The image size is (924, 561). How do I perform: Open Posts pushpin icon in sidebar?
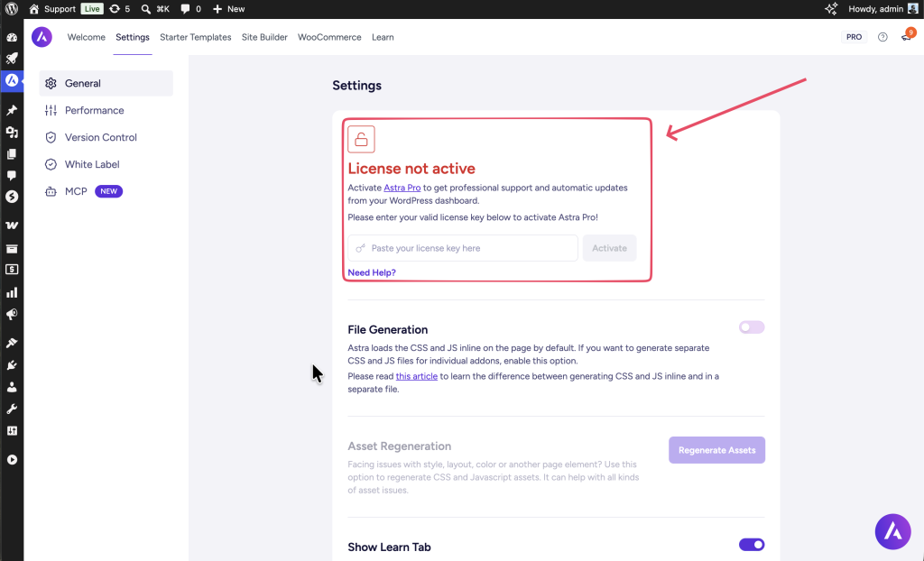tap(12, 110)
